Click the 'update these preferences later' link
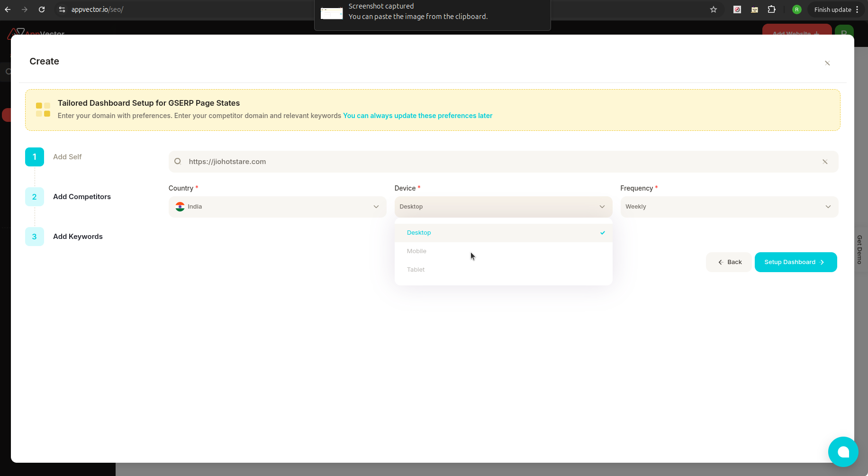 coord(417,115)
